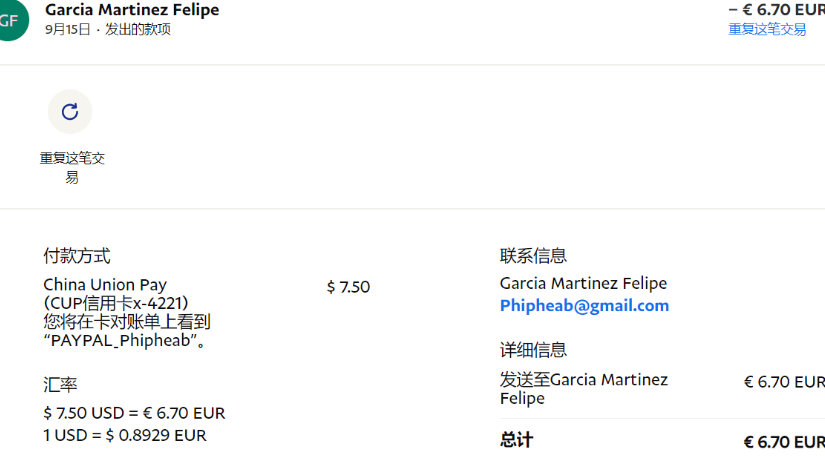Screen dimensions: 825x457
Task: Click the “PAYPAL_Phipheab” statement descriptor
Action: coord(126,340)
